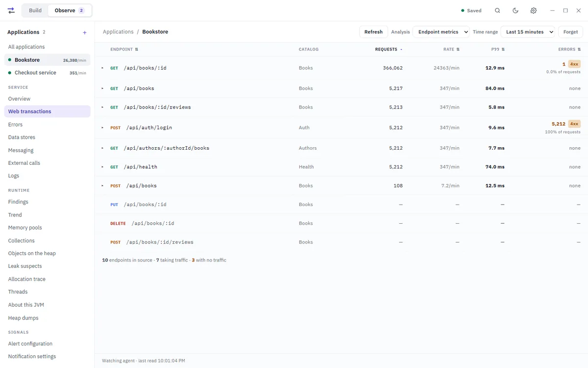The image size is (588, 368).
Task: Open External calls section
Action: 47,163
